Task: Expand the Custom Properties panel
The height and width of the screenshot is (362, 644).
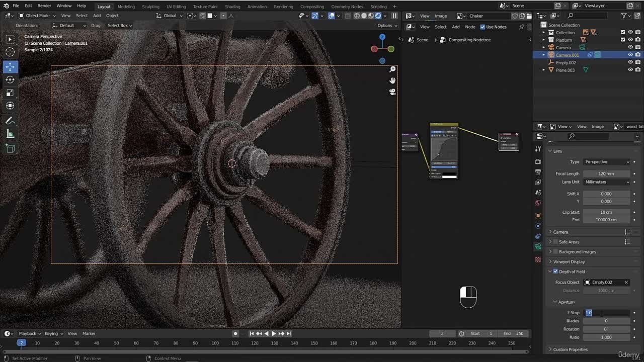Action: coord(570,349)
